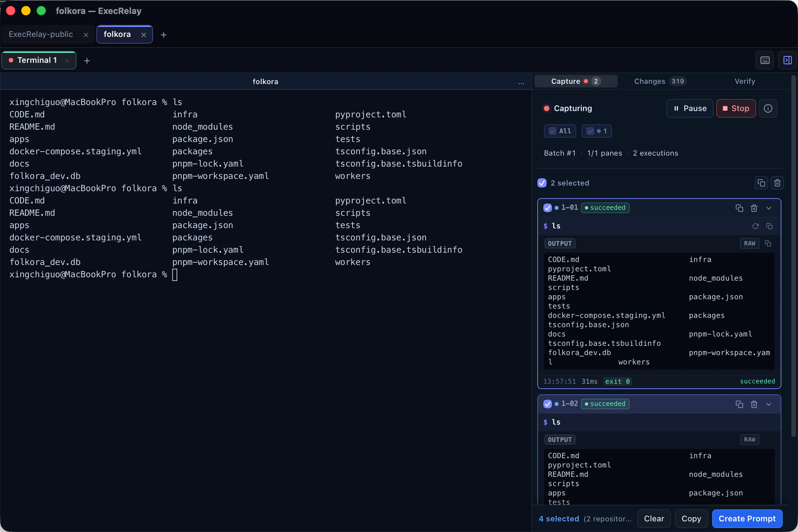
Task: Uncheck execution 1-02 checkbox
Action: 547,404
